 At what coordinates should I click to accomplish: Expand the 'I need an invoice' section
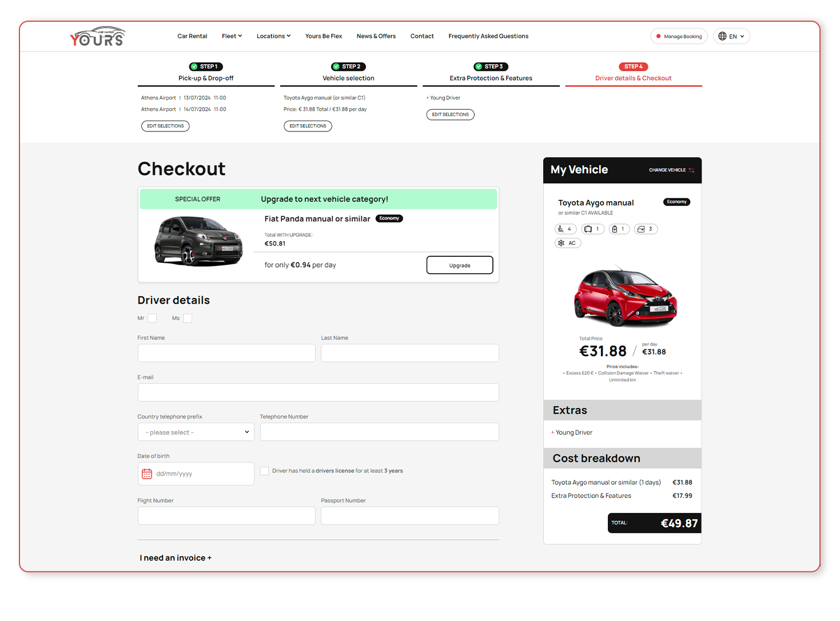(x=176, y=558)
